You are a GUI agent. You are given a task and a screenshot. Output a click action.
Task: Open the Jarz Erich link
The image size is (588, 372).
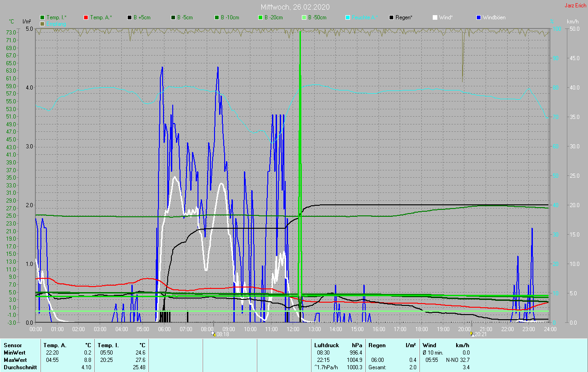point(575,6)
